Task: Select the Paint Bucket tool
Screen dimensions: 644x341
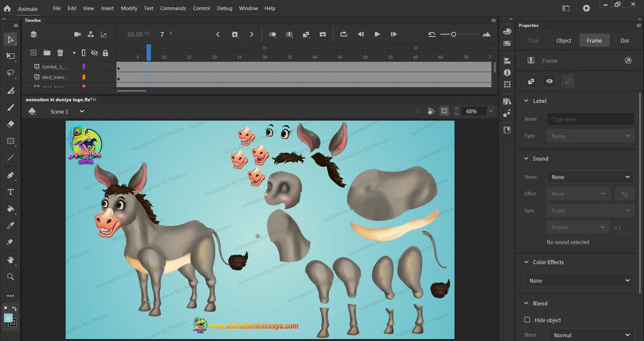Action: (10, 209)
